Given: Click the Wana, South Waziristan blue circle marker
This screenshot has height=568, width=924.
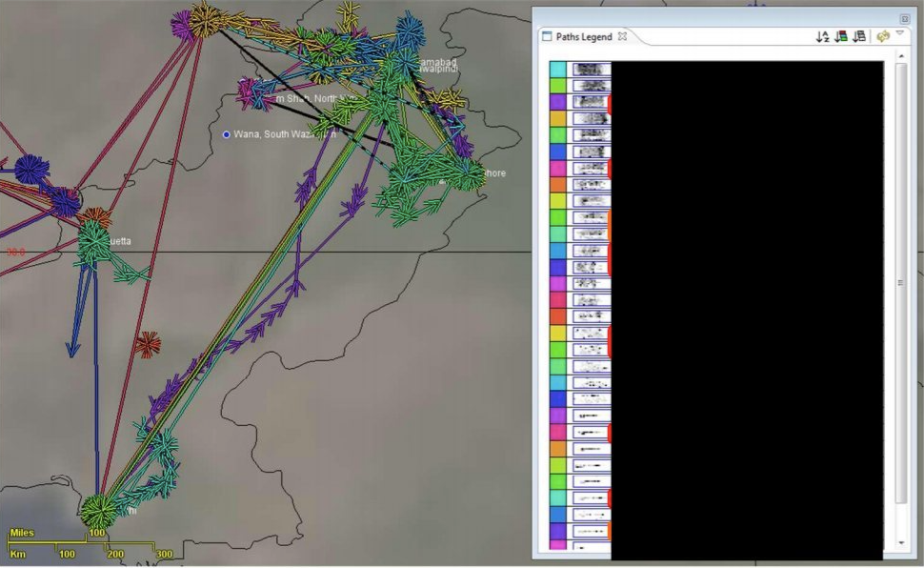Looking at the screenshot, I should (x=226, y=134).
